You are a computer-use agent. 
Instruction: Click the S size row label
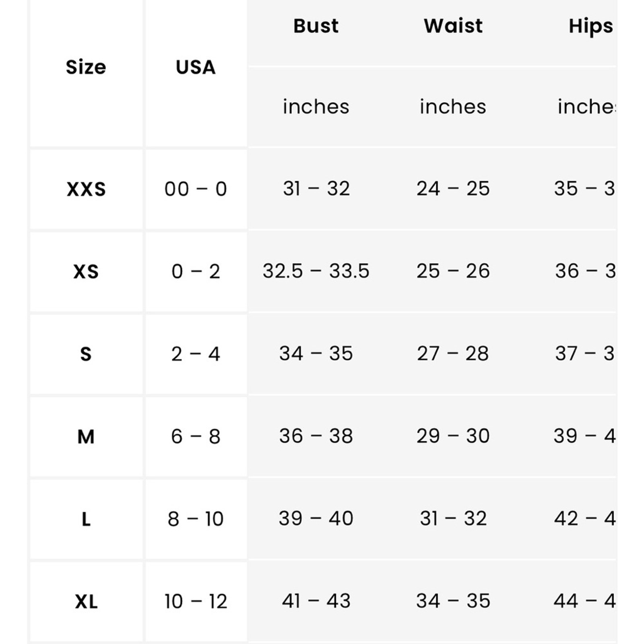click(x=86, y=354)
